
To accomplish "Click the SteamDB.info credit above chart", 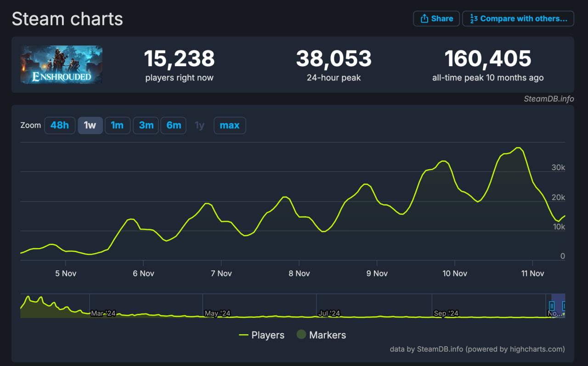I will click(x=548, y=99).
